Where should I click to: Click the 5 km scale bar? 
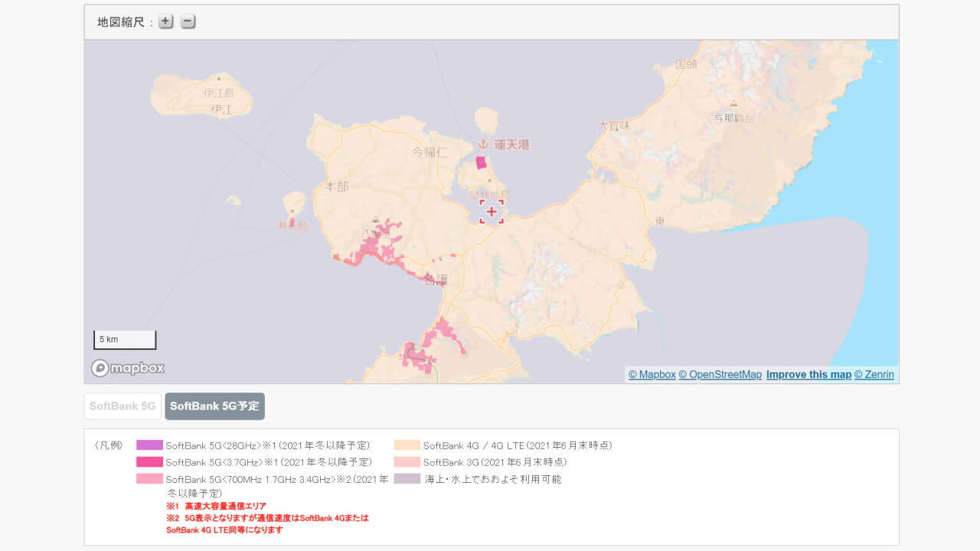point(125,339)
